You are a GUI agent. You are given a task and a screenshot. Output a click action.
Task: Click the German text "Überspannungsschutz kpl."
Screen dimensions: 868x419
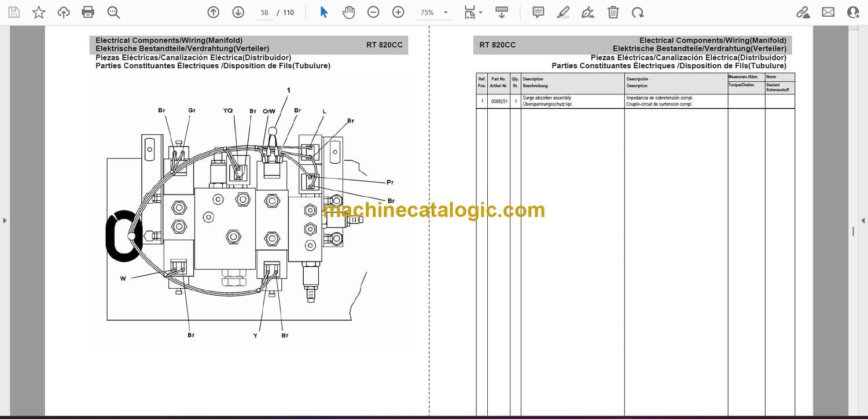[x=547, y=104]
